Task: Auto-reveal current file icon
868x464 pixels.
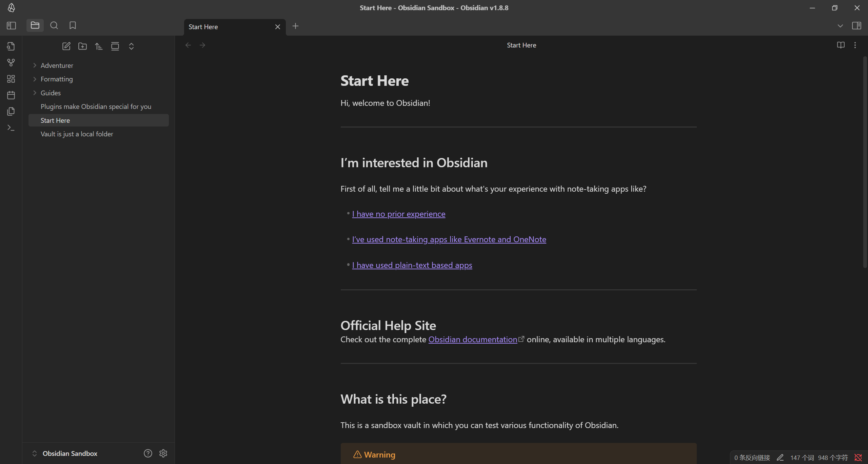Action: tap(115, 46)
